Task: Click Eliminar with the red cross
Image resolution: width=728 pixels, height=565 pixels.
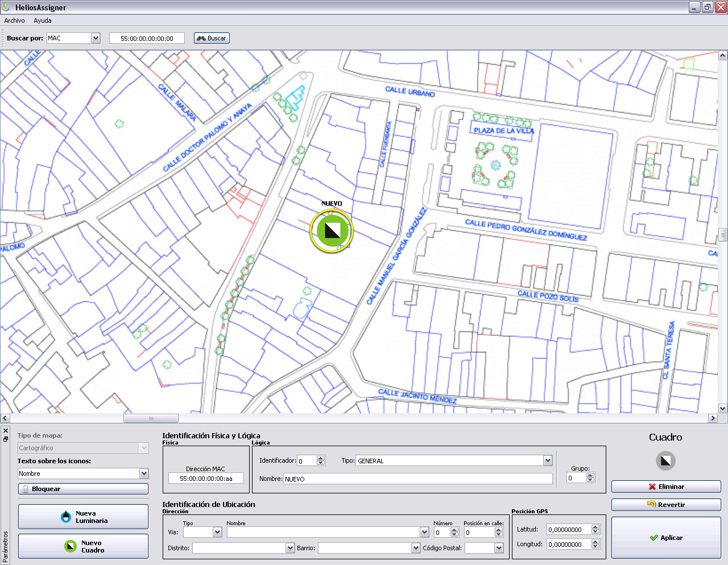Action: pos(666,487)
